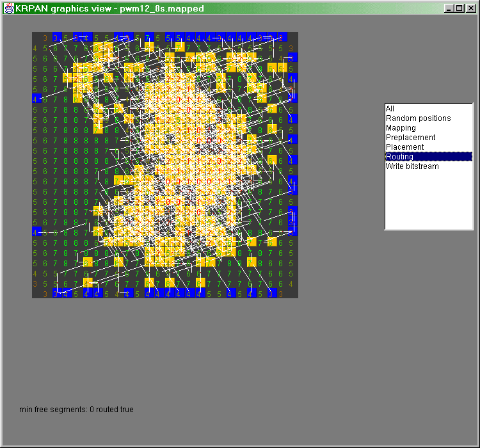
Task: Maximize the KRPAN graphics view window
Action: (x=459, y=8)
